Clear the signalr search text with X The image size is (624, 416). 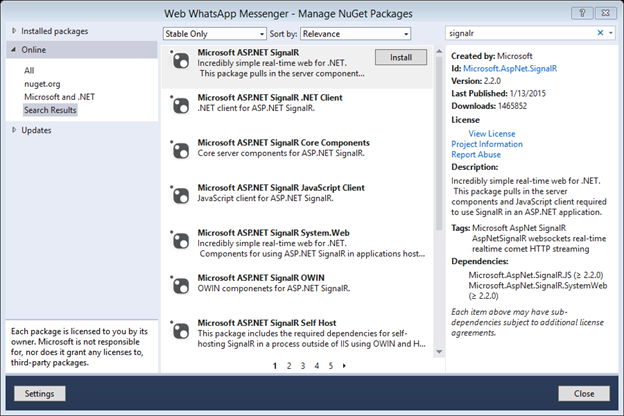pos(600,33)
